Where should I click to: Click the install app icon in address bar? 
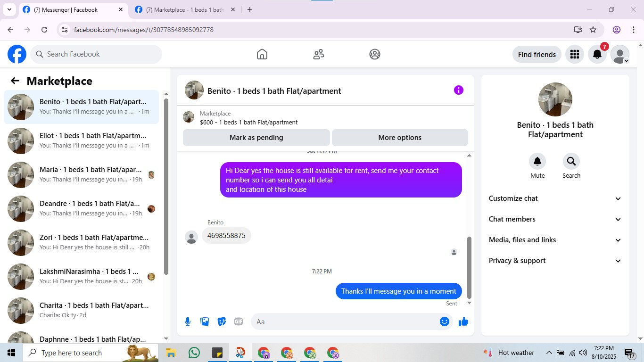[x=578, y=30]
